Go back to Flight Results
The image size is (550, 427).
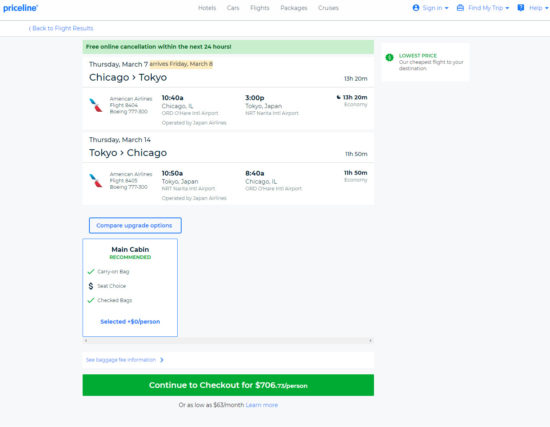[61, 28]
